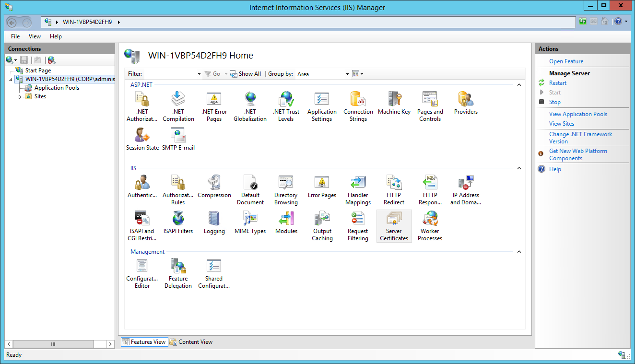The image size is (635, 364).
Task: Stop the server from Actions
Action: click(555, 102)
